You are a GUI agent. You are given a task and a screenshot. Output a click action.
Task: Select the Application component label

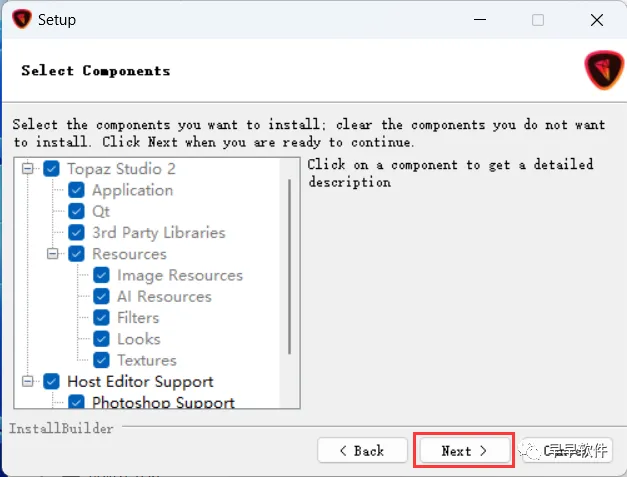tap(133, 190)
